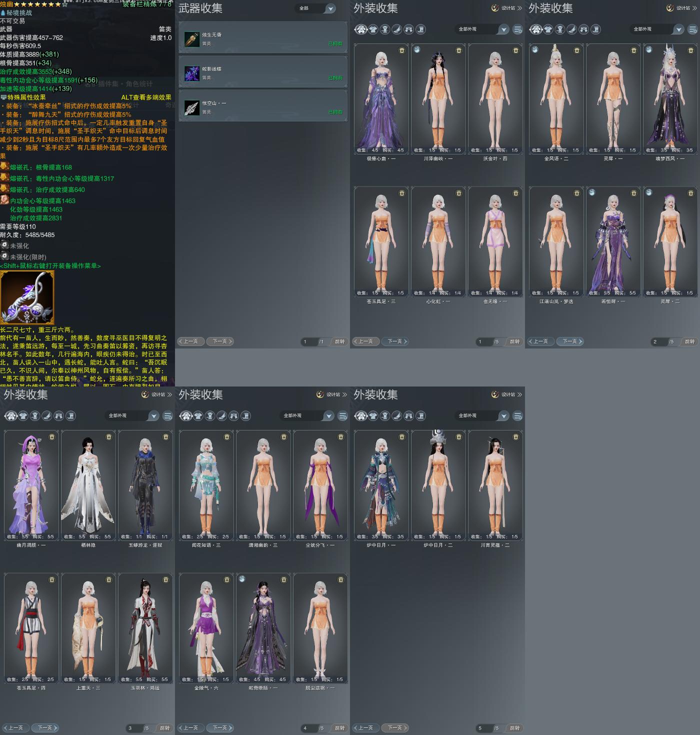This screenshot has width=700, height=735.
Task: Click the trash icon on the 也无缘·一 card
Action: pyautogui.click(x=516, y=193)
